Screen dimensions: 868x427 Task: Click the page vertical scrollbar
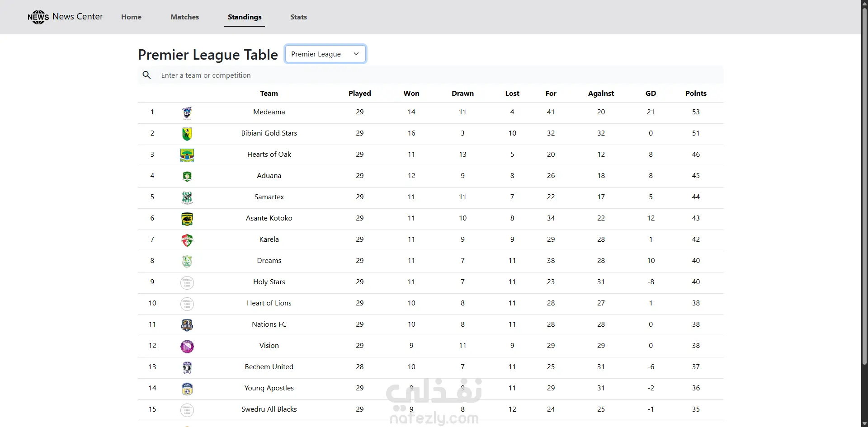pos(864,185)
